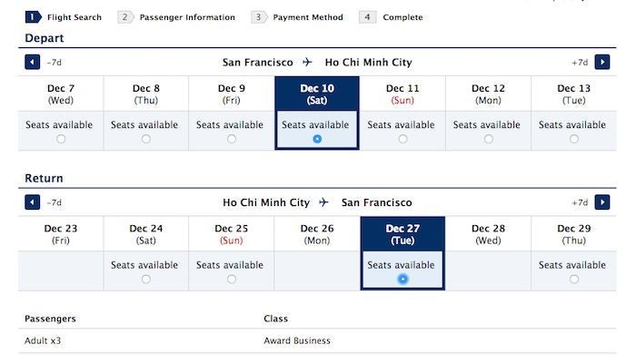636x364 pixels.
Task: Go to Passenger Information step
Action: 177,17
